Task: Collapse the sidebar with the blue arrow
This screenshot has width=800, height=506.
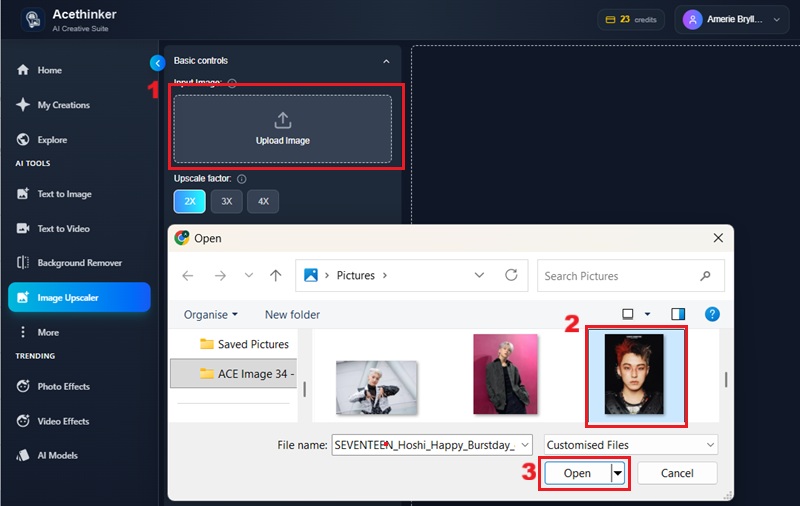Action: 158,63
